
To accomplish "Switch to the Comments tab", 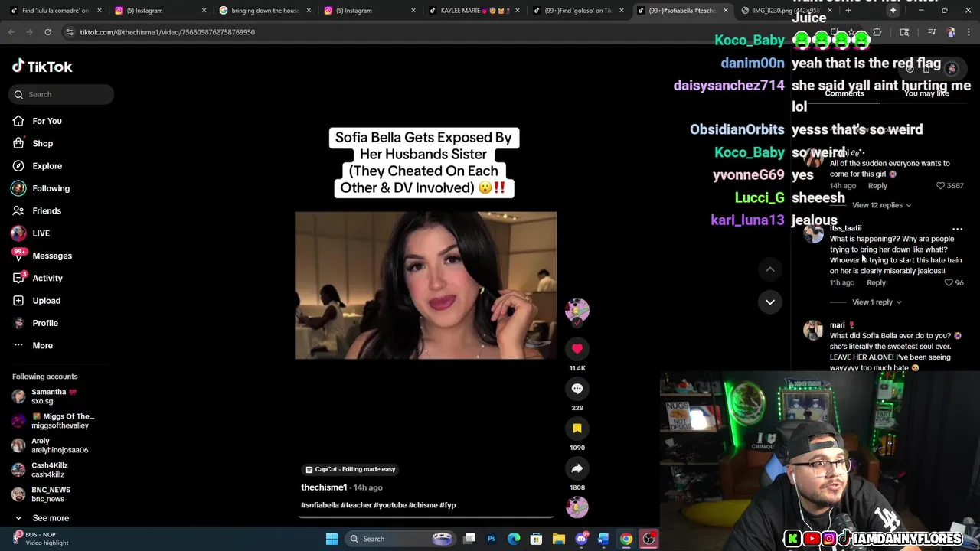I will click(844, 93).
